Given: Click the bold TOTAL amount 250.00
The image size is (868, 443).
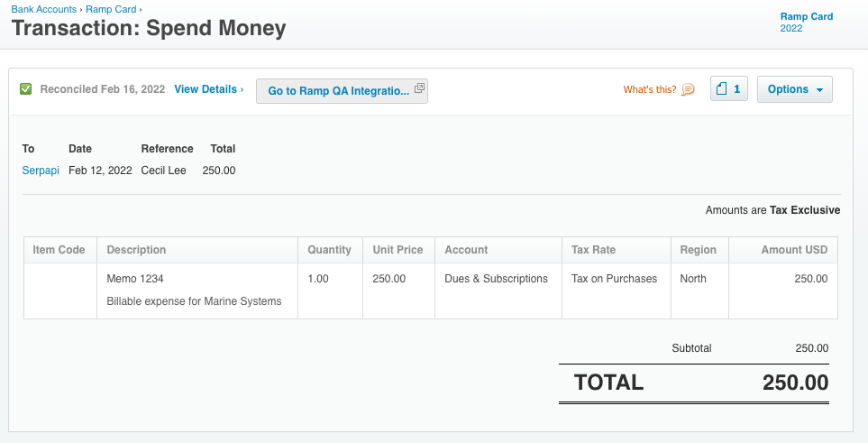Looking at the screenshot, I should click(x=796, y=383).
